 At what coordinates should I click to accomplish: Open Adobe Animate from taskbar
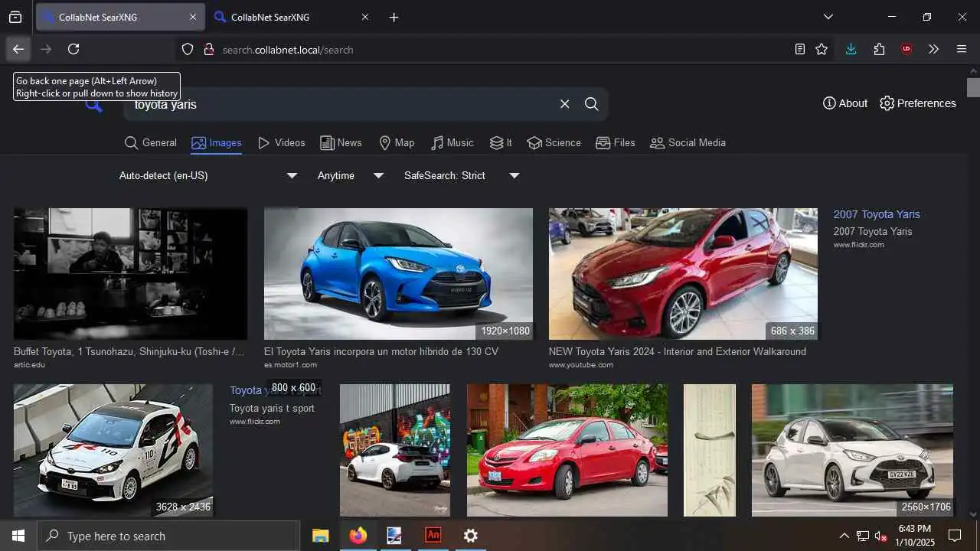(433, 536)
